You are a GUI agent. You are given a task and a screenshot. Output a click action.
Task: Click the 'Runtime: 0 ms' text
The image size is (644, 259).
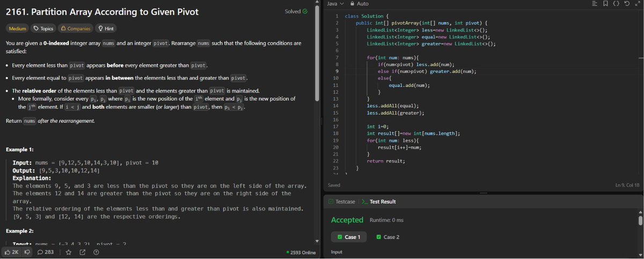[386, 220]
